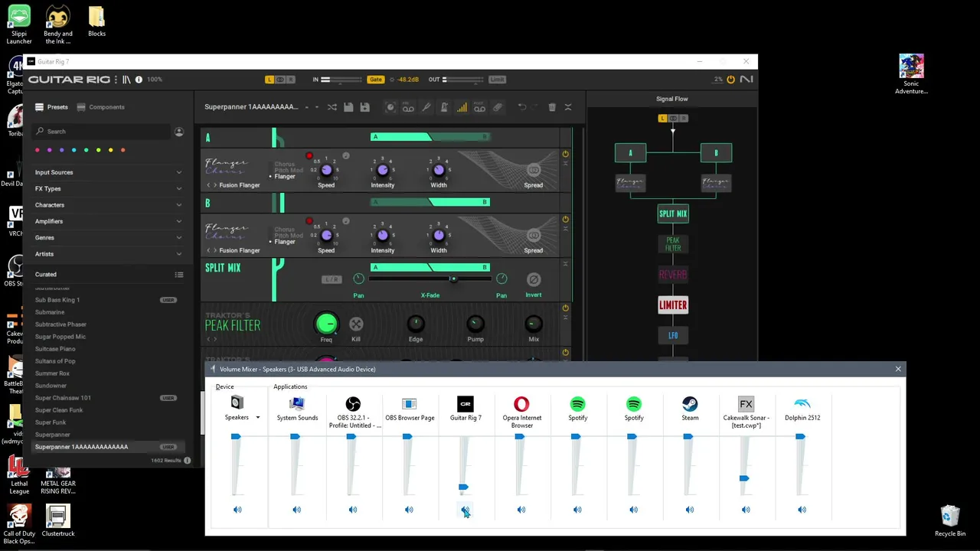The image size is (980, 551).
Task: Open the Guitar Rig main menu dots
Action: click(116, 80)
